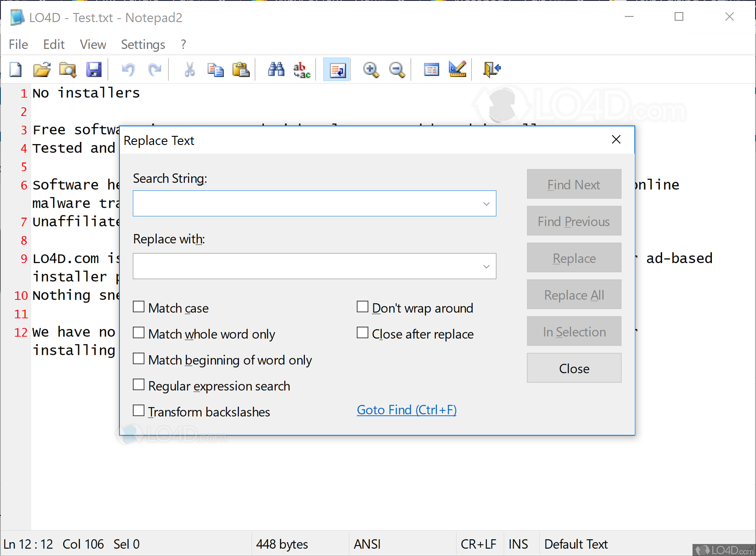This screenshot has width=756, height=556.
Task: Open the customize schemes pencil icon
Action: pos(457,69)
